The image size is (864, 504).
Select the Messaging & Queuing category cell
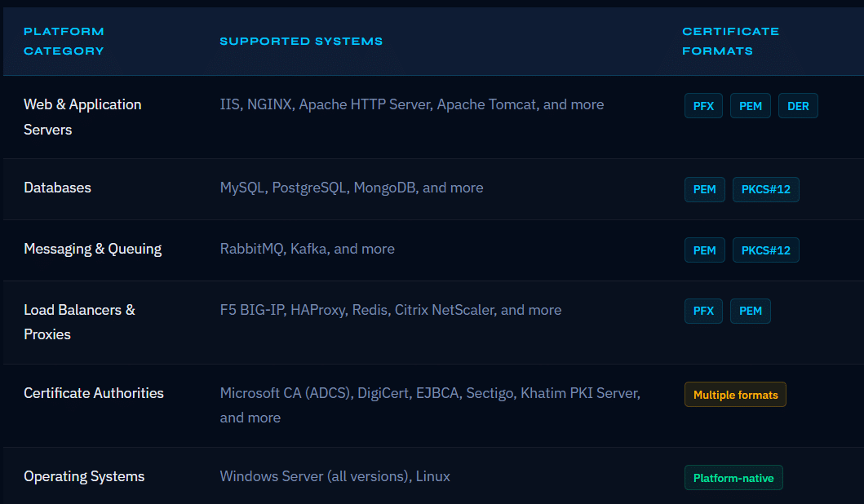pos(92,249)
